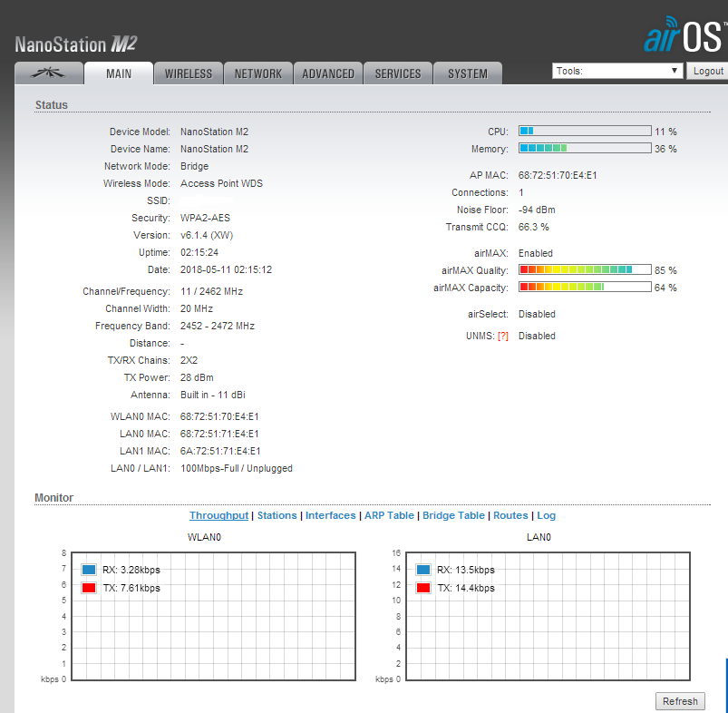Click the WLAN0 MAC address value
Screen dimensions: 728x713
tap(219, 416)
